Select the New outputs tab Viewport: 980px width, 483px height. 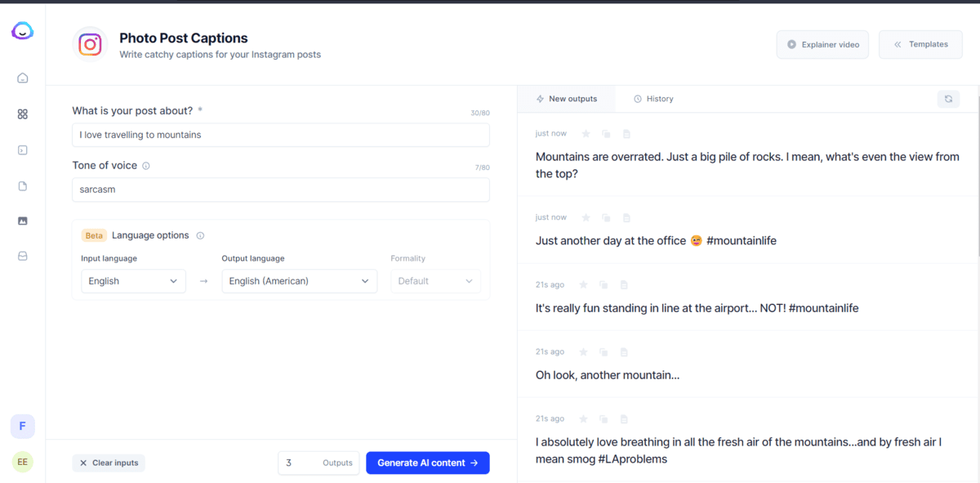[566, 99]
